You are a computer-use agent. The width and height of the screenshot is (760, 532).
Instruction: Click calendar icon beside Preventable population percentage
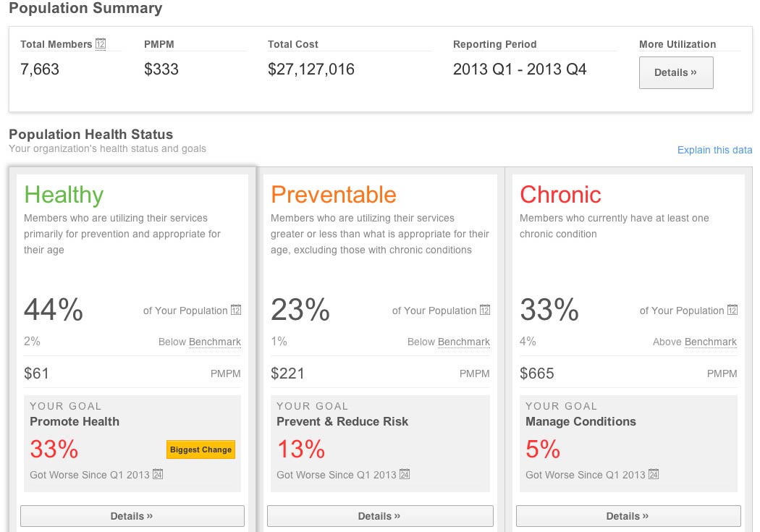485,311
